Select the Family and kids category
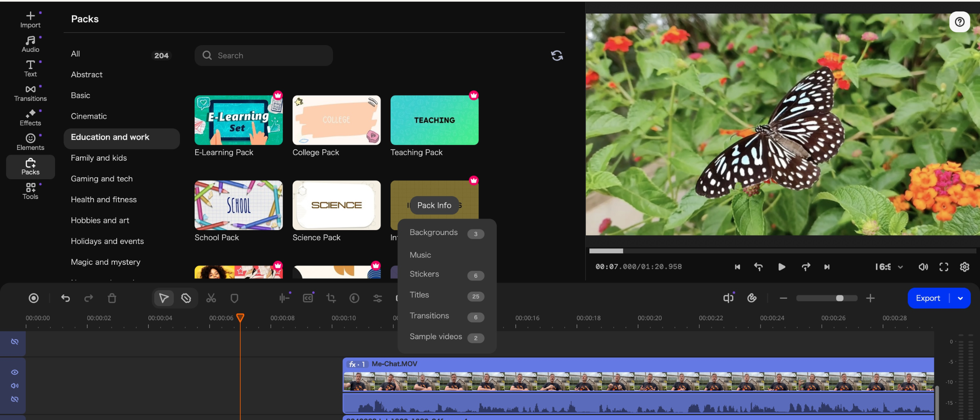980x420 pixels. (x=99, y=158)
